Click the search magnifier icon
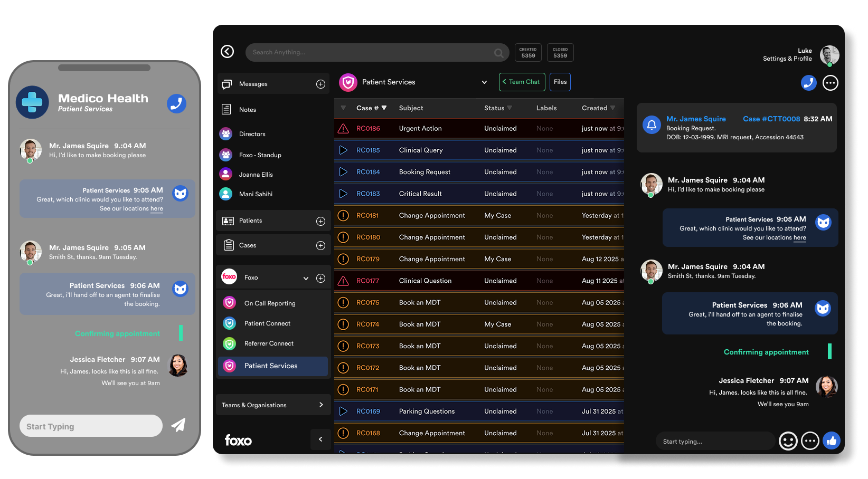The height and width of the screenshot is (479, 868). click(x=498, y=53)
